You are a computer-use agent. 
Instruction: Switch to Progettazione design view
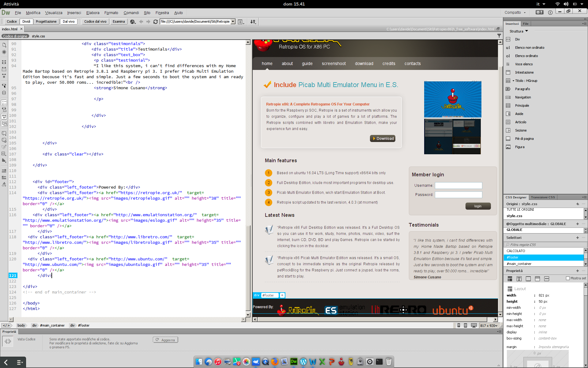[46, 21]
